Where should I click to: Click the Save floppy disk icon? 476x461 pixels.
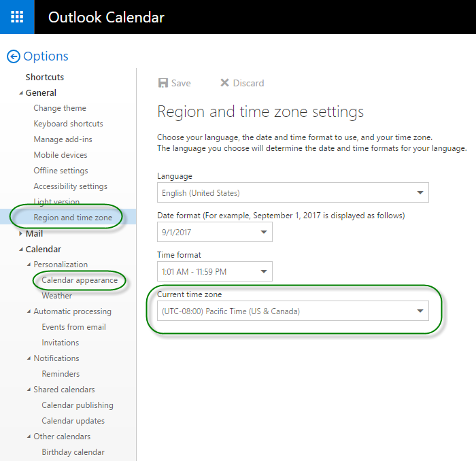click(x=163, y=83)
